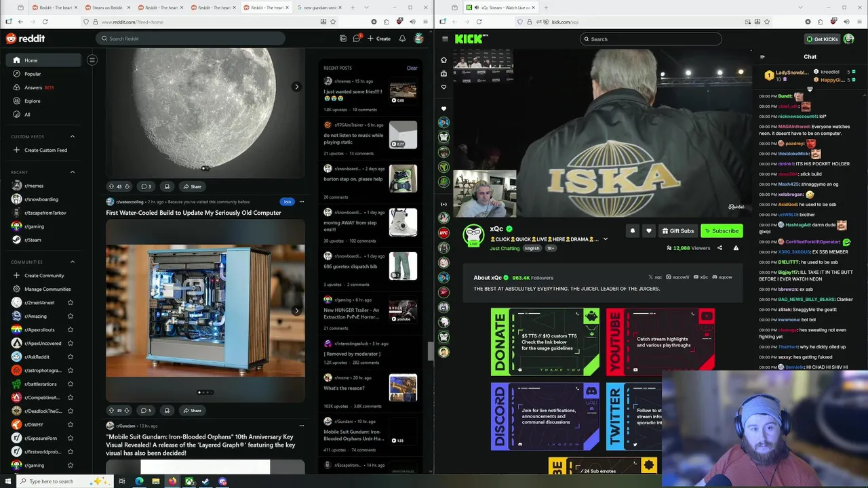Click the green Subscribe button
Image resolution: width=868 pixels, height=488 pixels.
(x=722, y=231)
